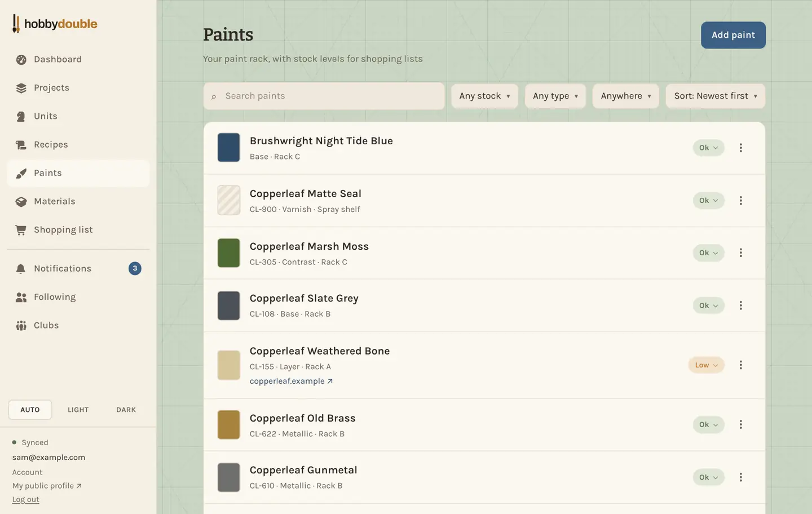The width and height of the screenshot is (812, 514).
Task: Switch theme to Dark
Action: [x=126, y=410]
